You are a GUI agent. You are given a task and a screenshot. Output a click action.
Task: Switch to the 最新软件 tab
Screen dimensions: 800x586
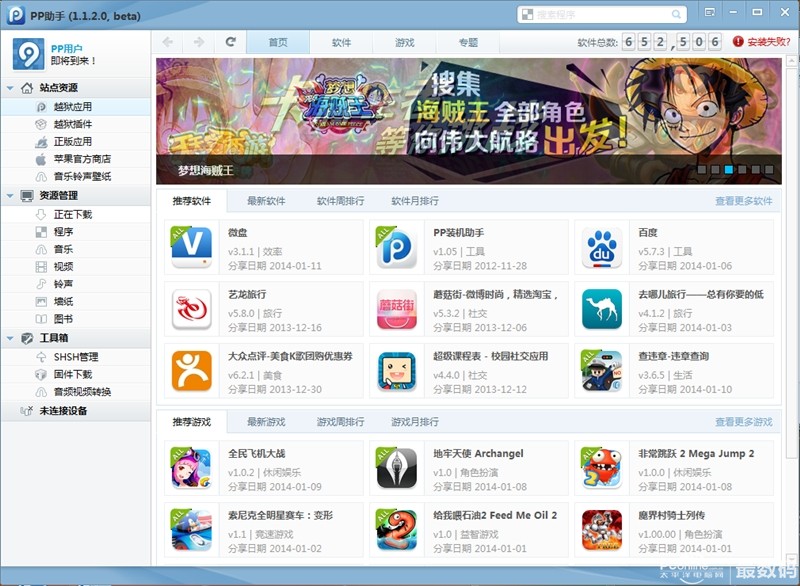coord(266,200)
